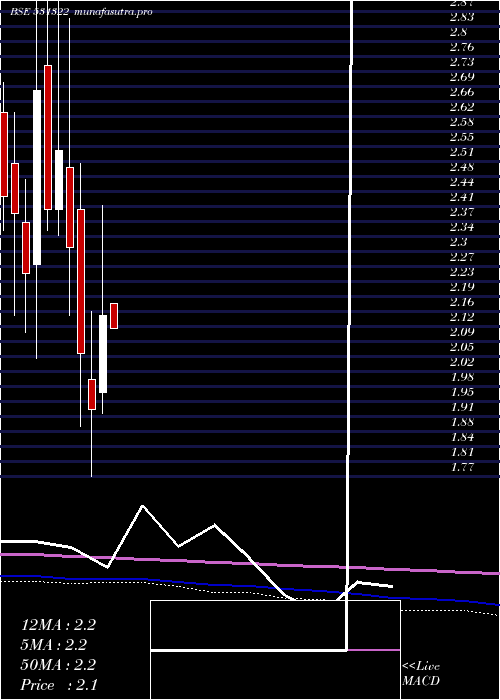
Task: Click the 2.55 price axis value
Action: click(461, 137)
